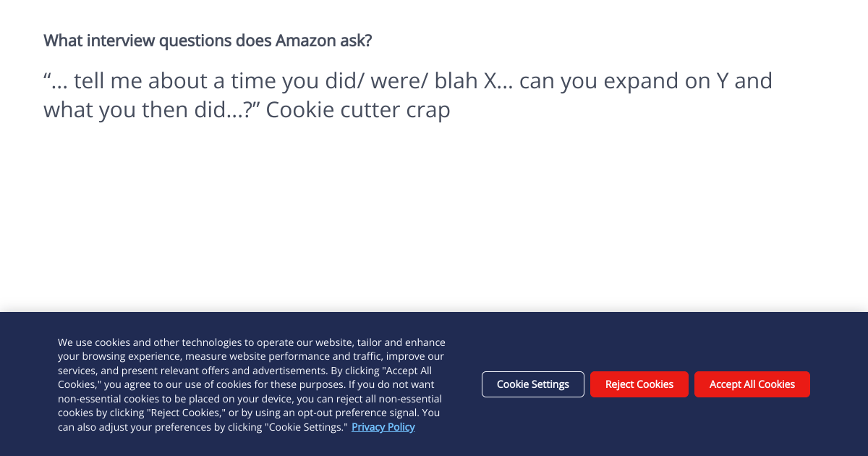Adjust preferences through Cookie Settings

pos(532,384)
